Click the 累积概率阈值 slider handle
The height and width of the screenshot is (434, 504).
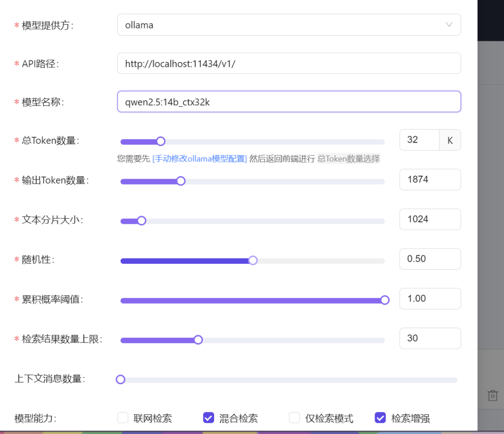point(385,300)
